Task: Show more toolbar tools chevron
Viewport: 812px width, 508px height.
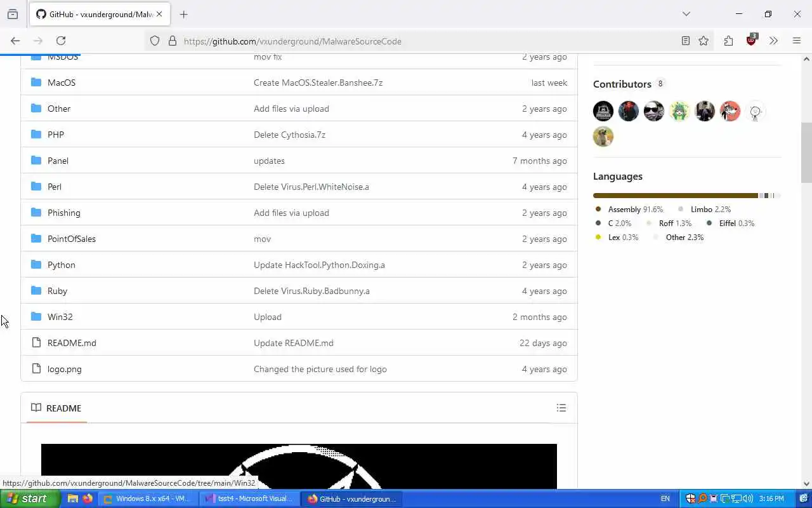Action: click(773, 41)
